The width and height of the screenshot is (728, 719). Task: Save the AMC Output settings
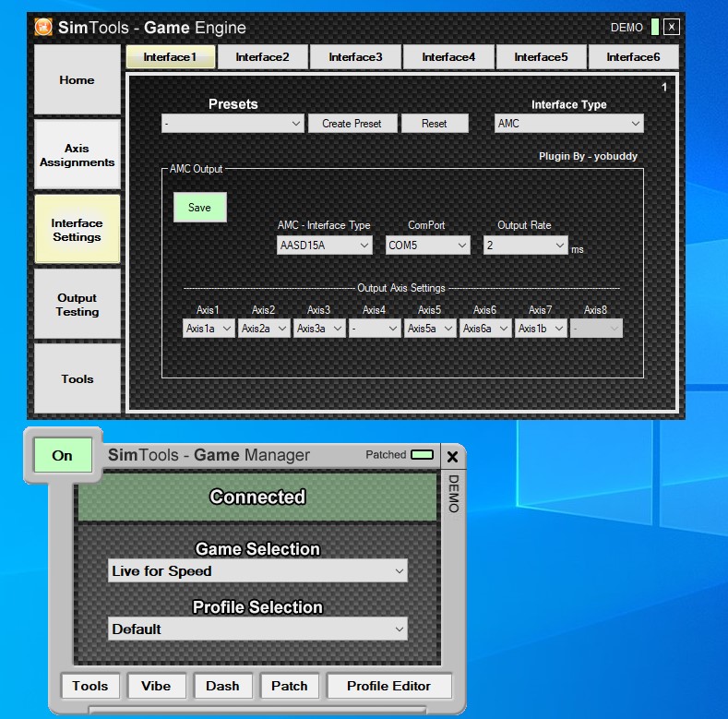[200, 207]
